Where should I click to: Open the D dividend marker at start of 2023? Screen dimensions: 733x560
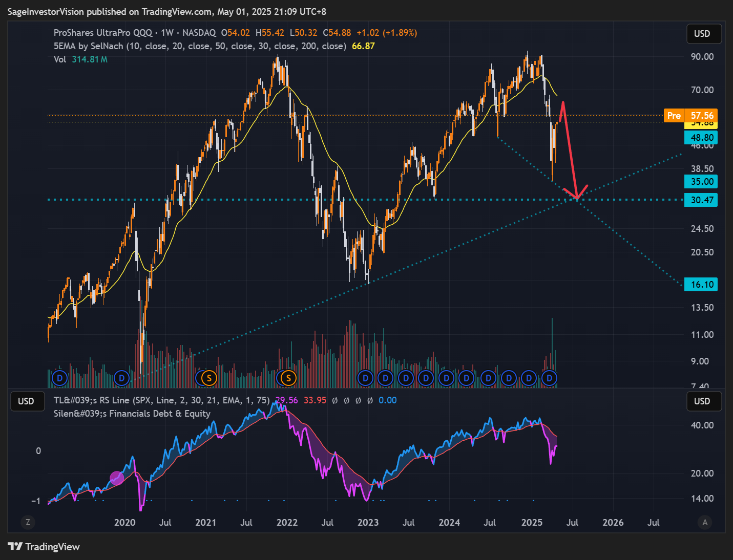365,378
